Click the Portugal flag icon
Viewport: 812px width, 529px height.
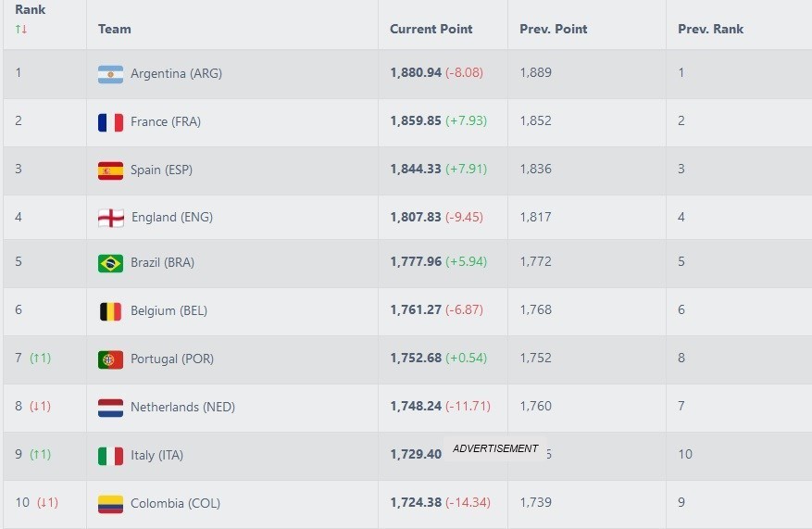(x=110, y=359)
